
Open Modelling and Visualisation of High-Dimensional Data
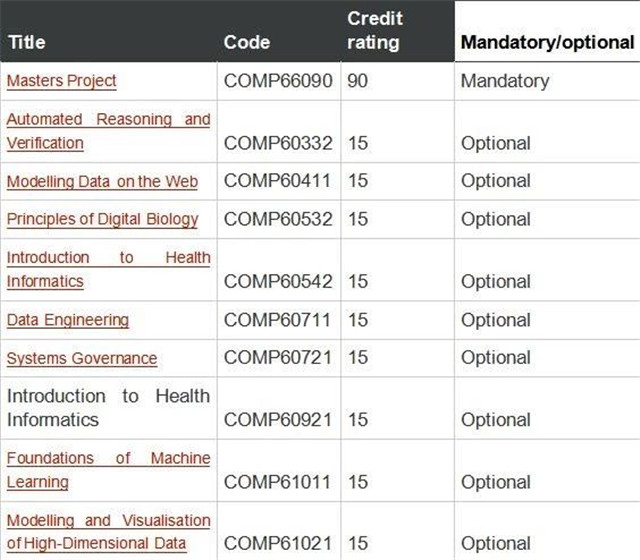point(109,532)
